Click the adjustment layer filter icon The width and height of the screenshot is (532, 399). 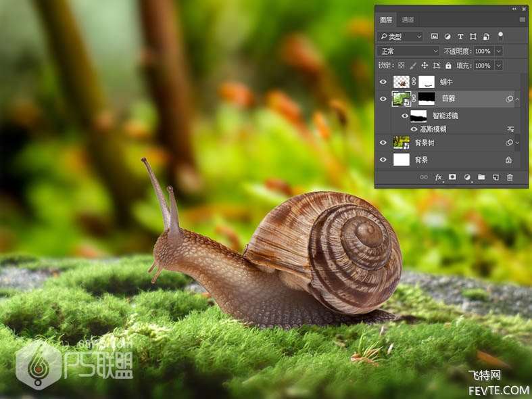tap(448, 37)
